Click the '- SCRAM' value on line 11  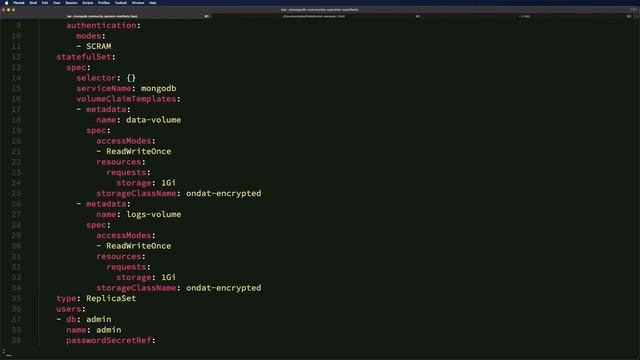point(93,47)
